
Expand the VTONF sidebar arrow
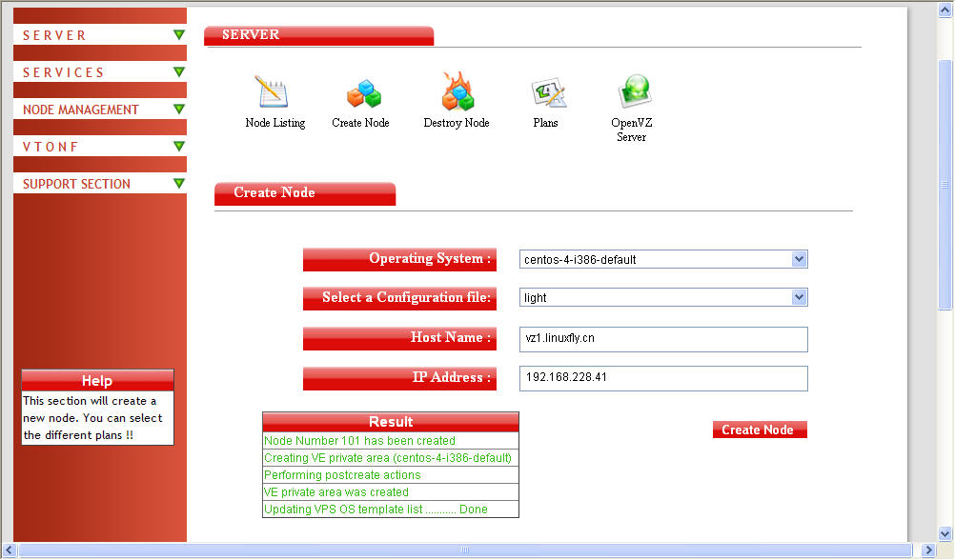(178, 147)
